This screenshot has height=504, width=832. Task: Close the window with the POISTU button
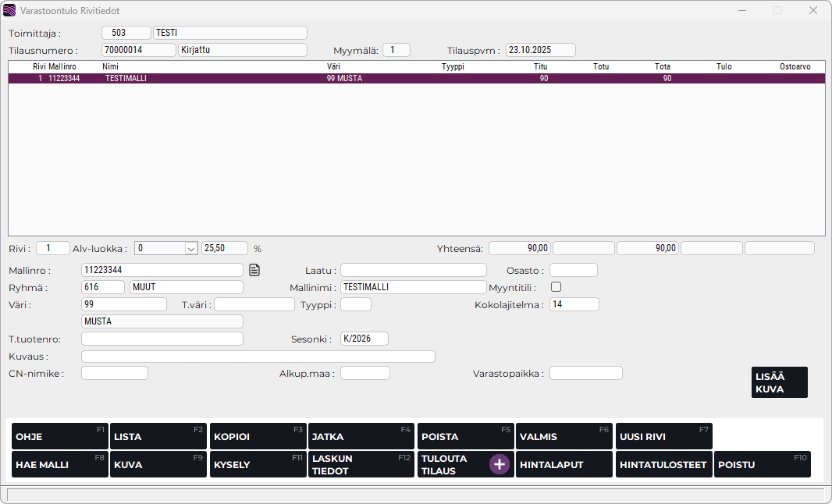[762, 464]
